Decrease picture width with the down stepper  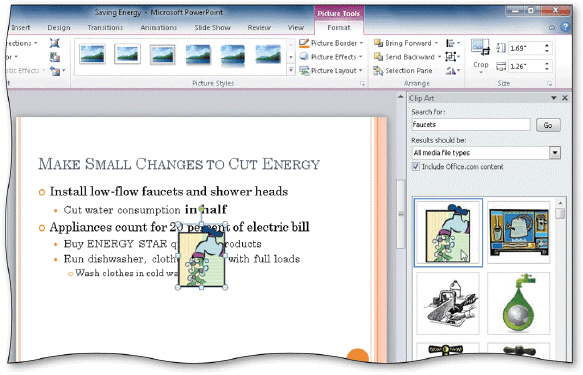(547, 69)
